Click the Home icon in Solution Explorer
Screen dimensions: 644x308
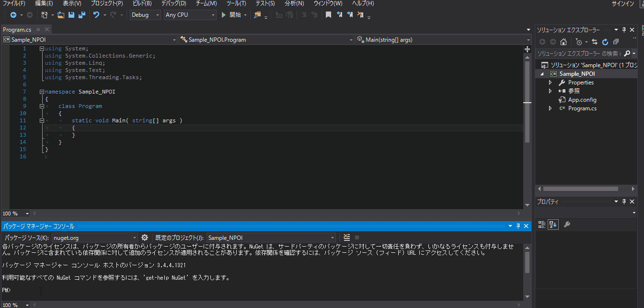point(563,42)
